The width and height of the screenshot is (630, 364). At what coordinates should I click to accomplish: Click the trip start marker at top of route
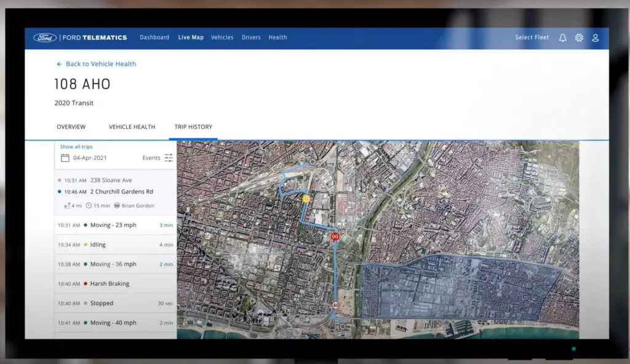(312, 162)
